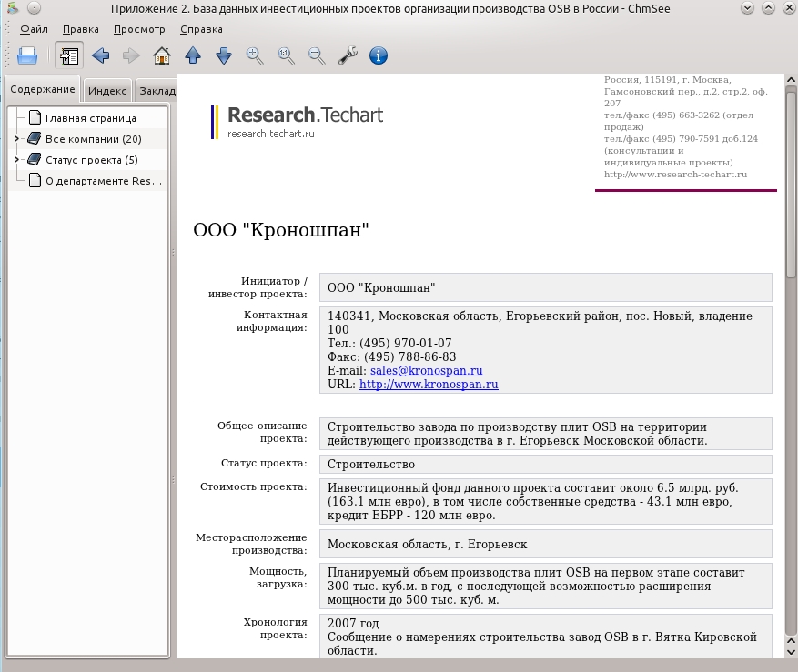This screenshot has width=798, height=672.
Task: Open the Home page icon
Action: [162, 55]
